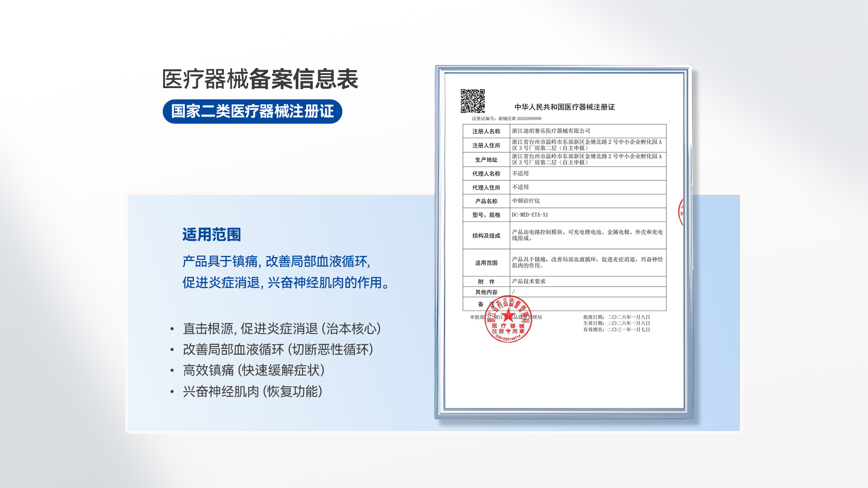Click the partial red stamp at frame edge

point(681,211)
